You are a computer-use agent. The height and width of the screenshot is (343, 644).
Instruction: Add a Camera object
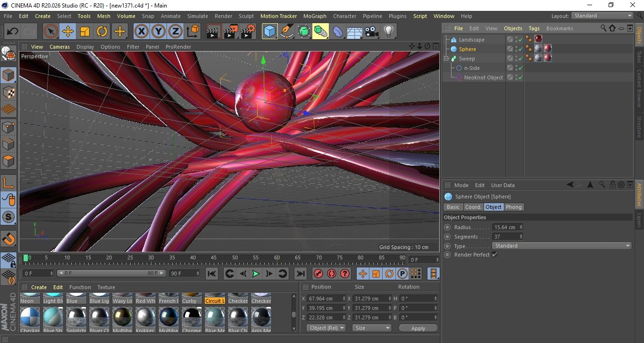[x=372, y=32]
